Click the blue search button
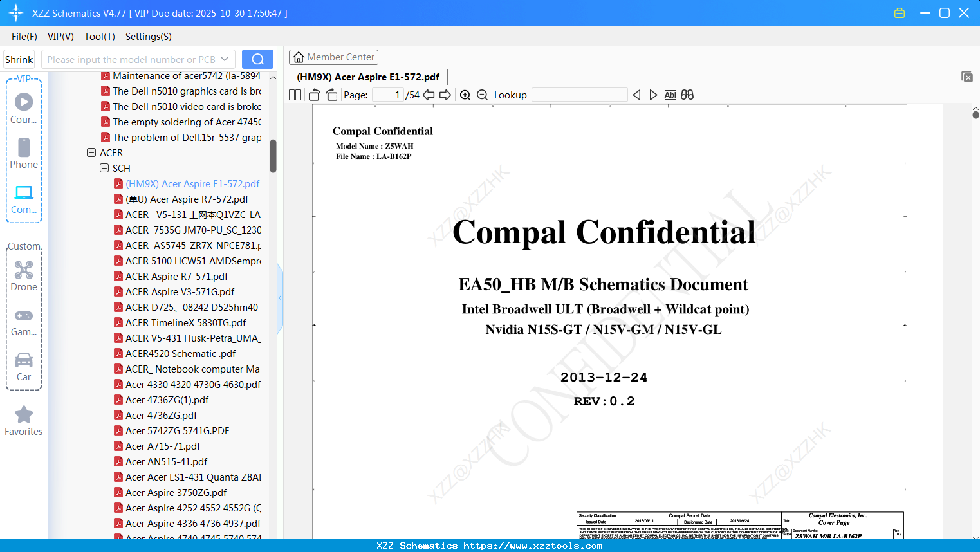Screen dimensions: 980x552 (x=257, y=59)
